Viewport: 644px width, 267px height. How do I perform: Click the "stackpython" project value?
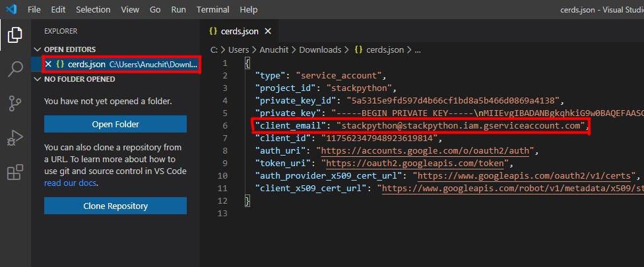[x=360, y=88]
